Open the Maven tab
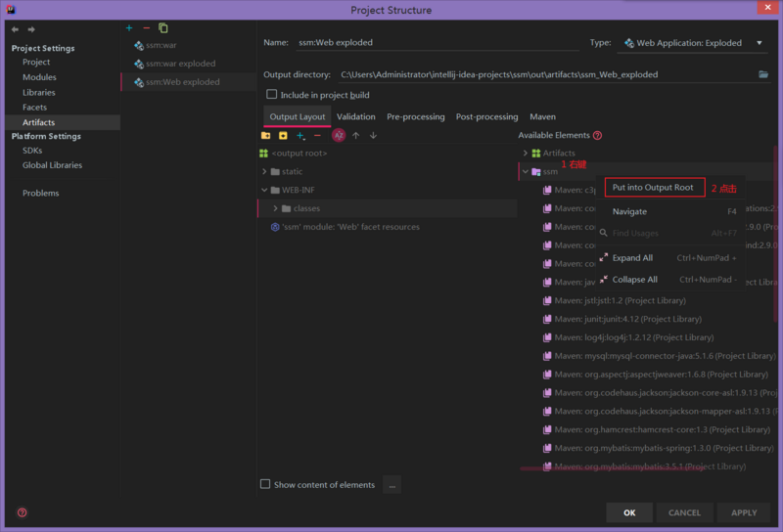This screenshot has width=783, height=532. click(x=543, y=116)
